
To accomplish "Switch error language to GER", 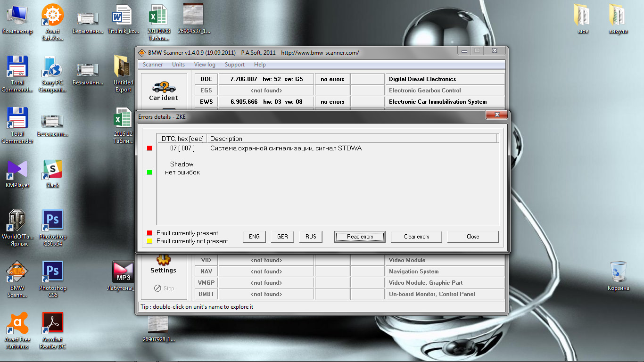I will [282, 237].
